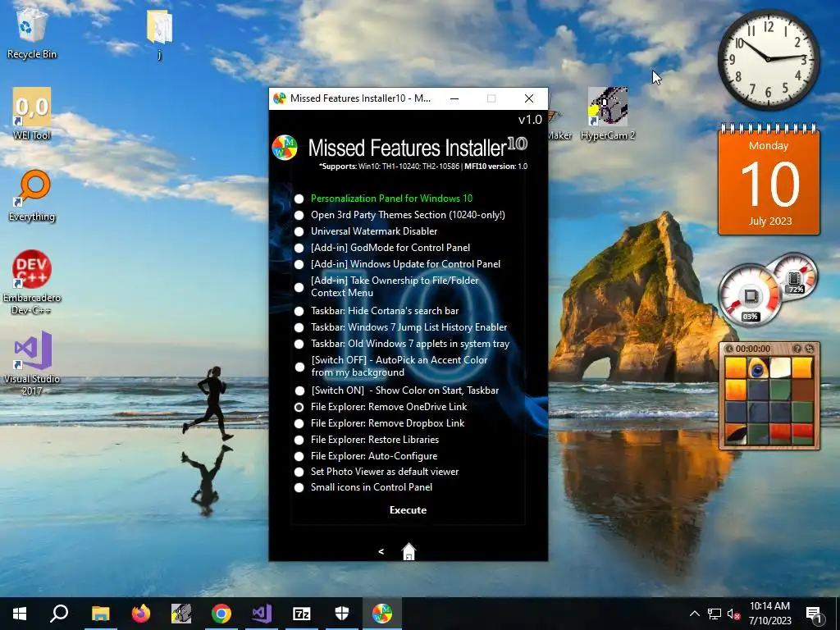
Task: Open 7-Zip from the taskbar
Action: [x=302, y=614]
